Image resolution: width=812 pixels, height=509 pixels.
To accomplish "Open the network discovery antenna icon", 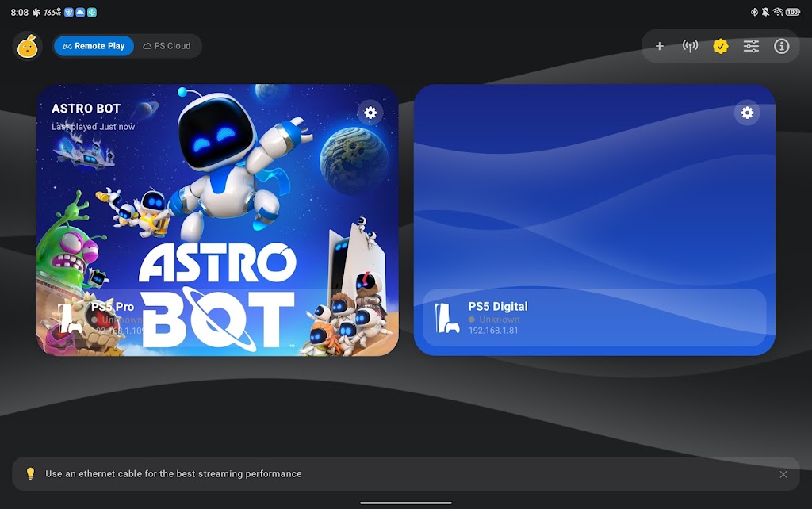I will [690, 46].
